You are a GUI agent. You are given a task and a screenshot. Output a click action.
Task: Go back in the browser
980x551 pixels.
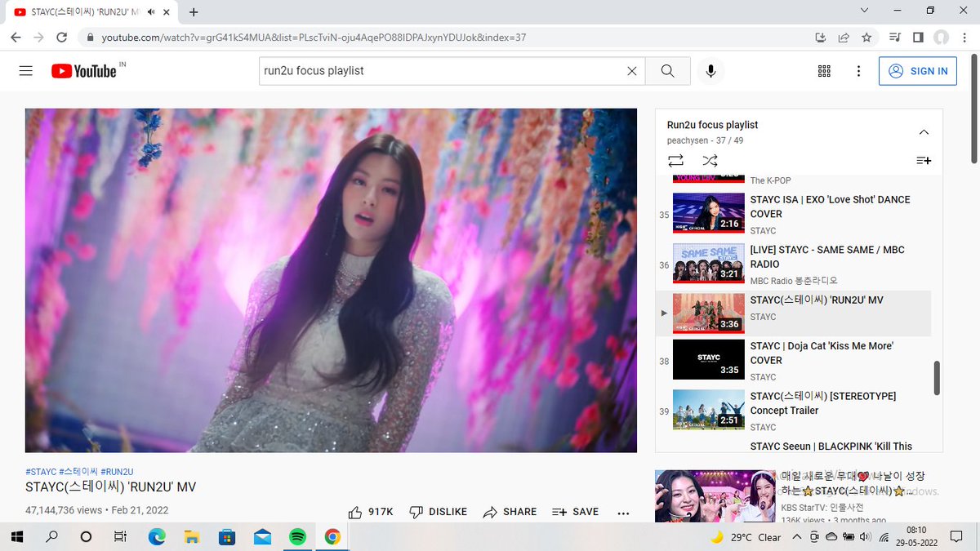tap(16, 38)
